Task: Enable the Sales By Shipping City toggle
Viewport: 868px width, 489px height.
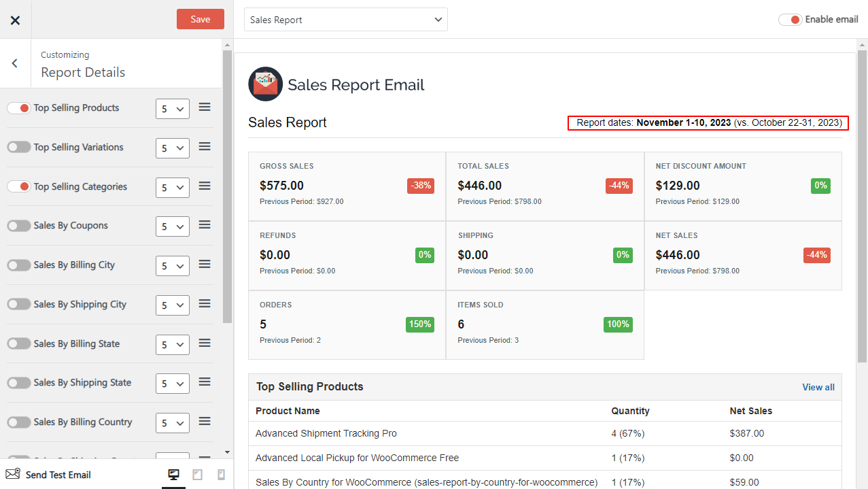Action: point(19,305)
